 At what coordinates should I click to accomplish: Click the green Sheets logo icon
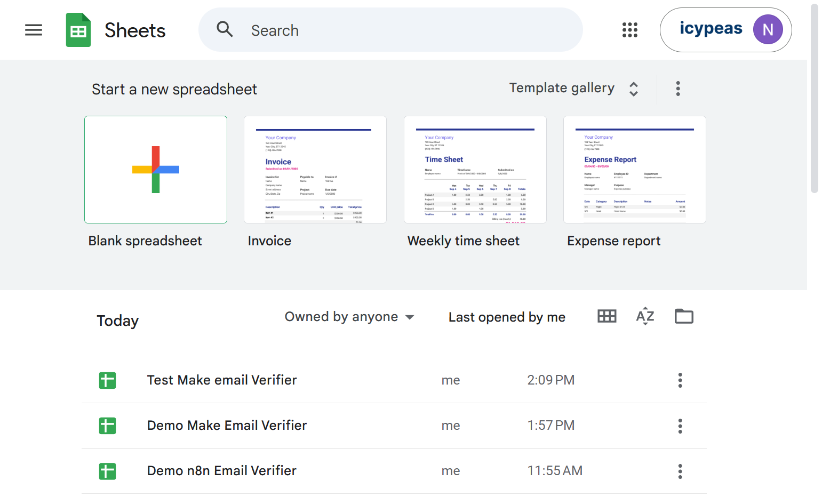coord(78,30)
